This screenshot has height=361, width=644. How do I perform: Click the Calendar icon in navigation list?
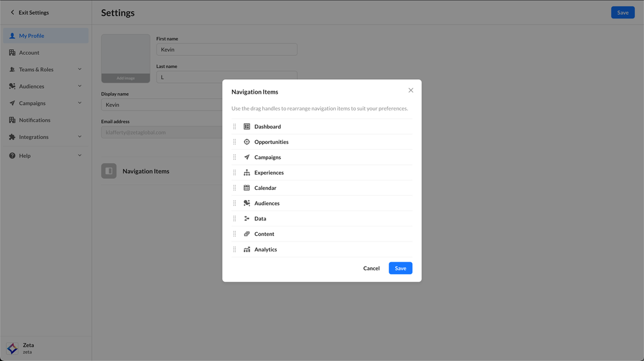tap(247, 188)
